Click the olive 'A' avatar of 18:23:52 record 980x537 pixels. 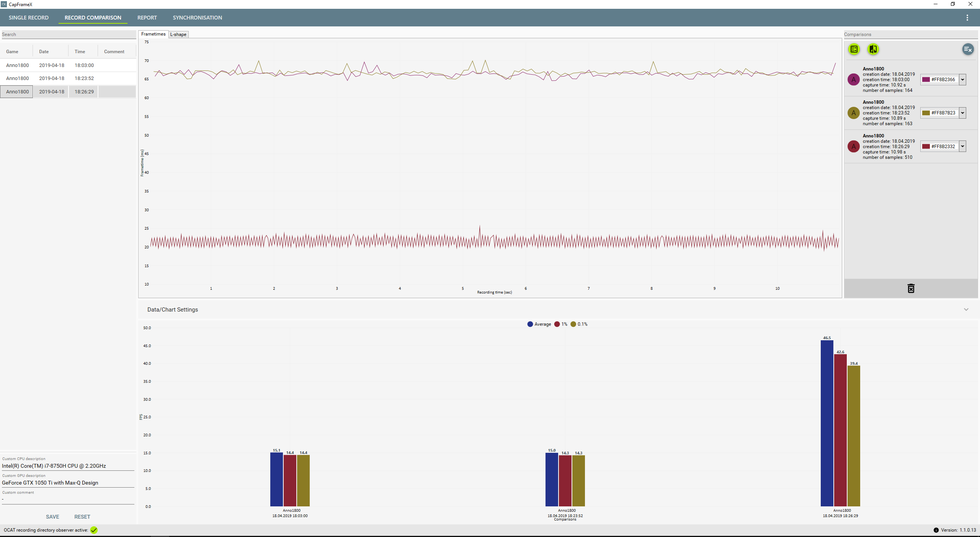[853, 113]
